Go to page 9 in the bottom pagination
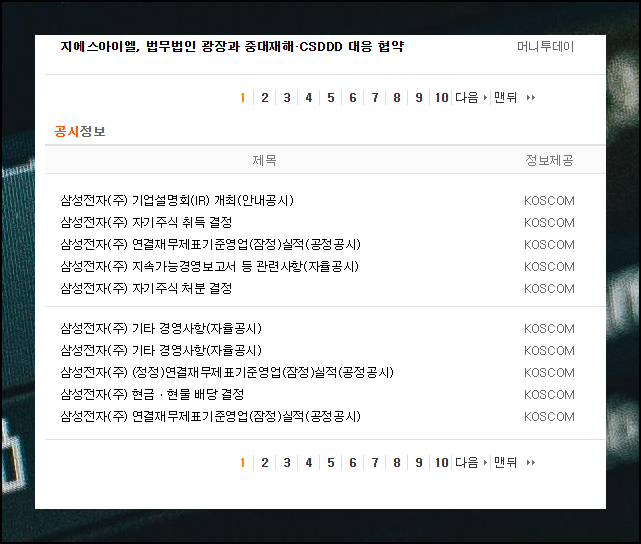The height and width of the screenshot is (544, 641). click(419, 463)
